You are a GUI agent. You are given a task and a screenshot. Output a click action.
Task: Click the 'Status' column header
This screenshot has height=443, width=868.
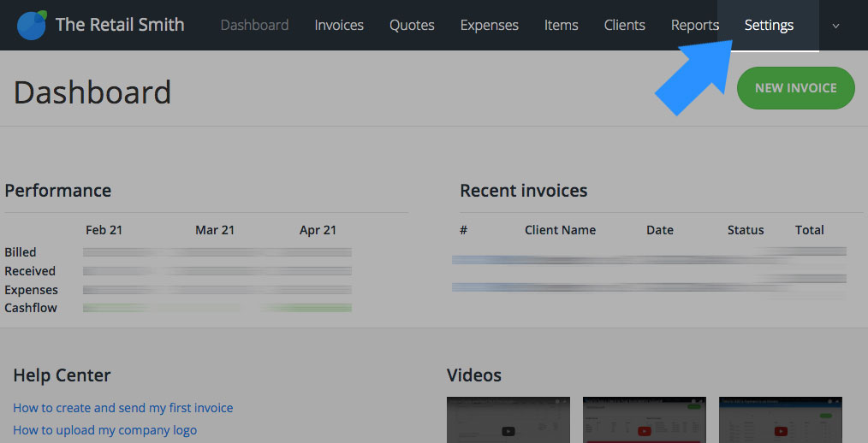tap(746, 230)
